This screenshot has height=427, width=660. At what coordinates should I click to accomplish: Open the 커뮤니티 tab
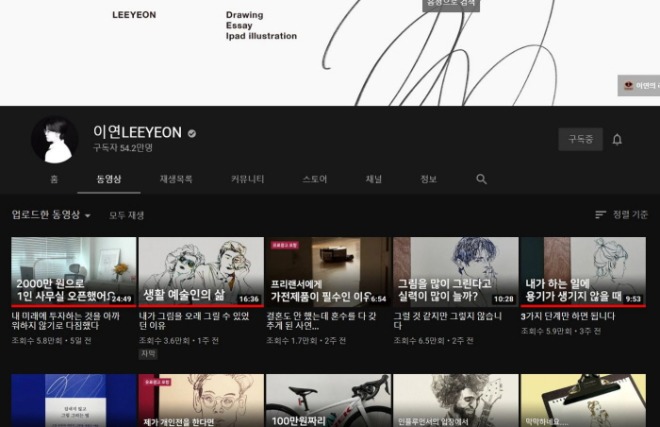(248, 179)
